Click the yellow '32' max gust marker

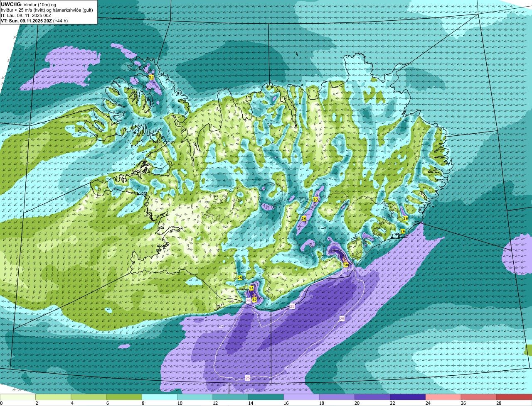click(x=254, y=299)
